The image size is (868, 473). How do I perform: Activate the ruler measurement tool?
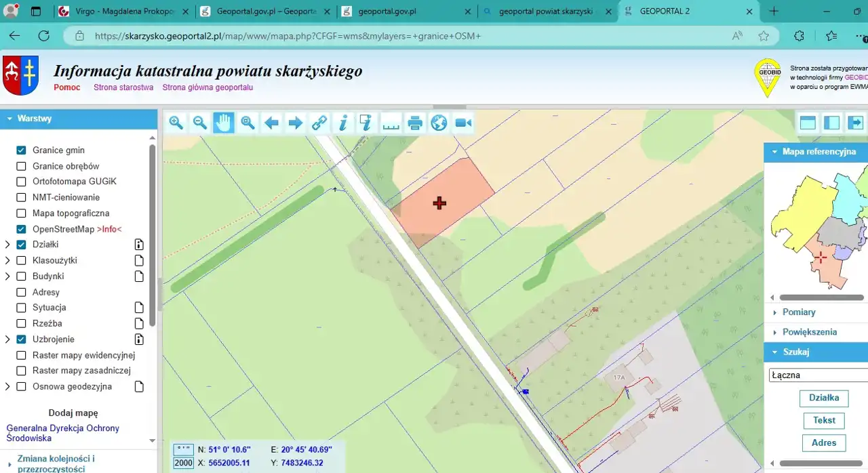tap(391, 123)
